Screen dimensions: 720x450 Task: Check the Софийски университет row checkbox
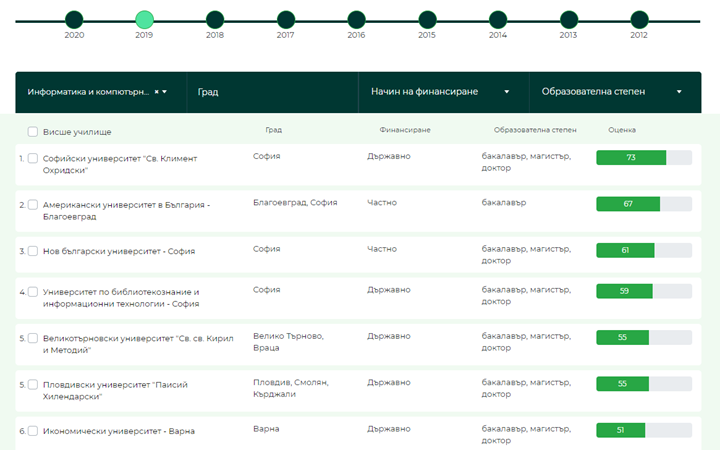[x=33, y=158]
